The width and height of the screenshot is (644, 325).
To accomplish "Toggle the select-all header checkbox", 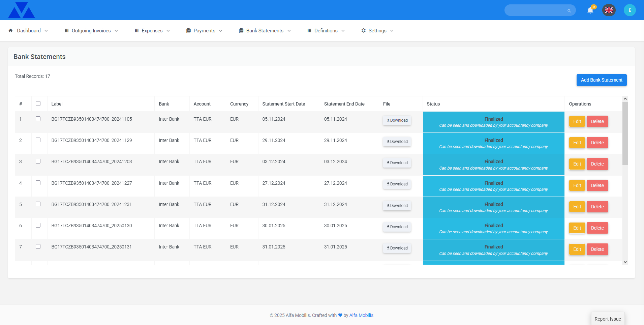I will 38,104.
